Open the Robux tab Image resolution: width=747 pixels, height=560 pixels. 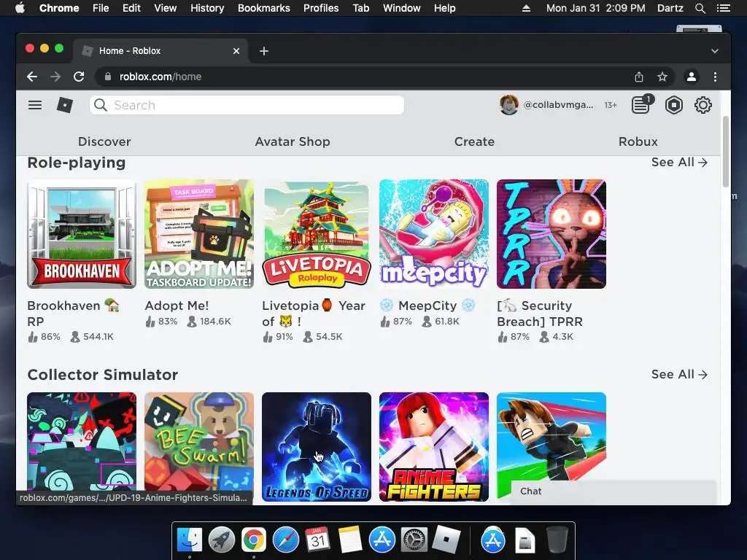click(x=638, y=141)
